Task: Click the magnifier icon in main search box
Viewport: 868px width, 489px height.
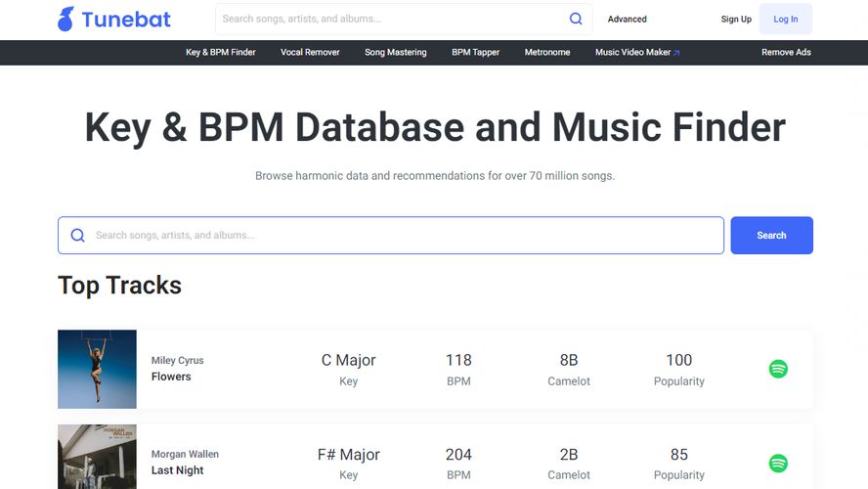Action: click(x=77, y=236)
